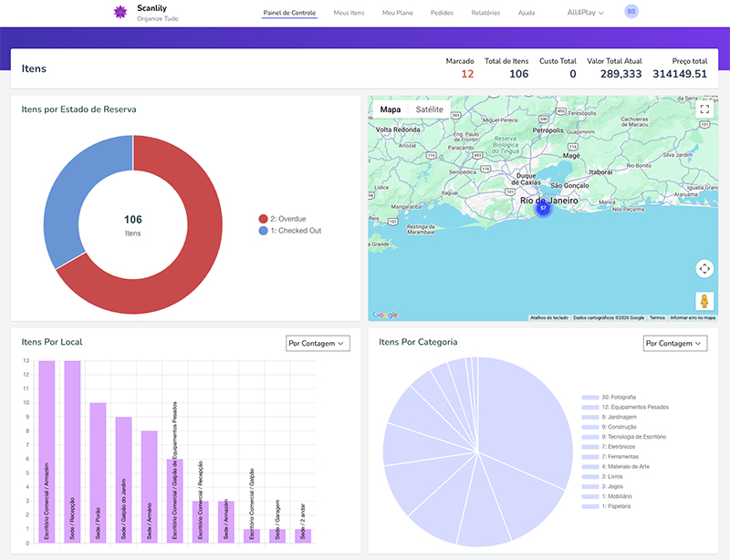Toggle the 1: Checked Out legend entry
The height and width of the screenshot is (560, 730).
[x=290, y=231]
